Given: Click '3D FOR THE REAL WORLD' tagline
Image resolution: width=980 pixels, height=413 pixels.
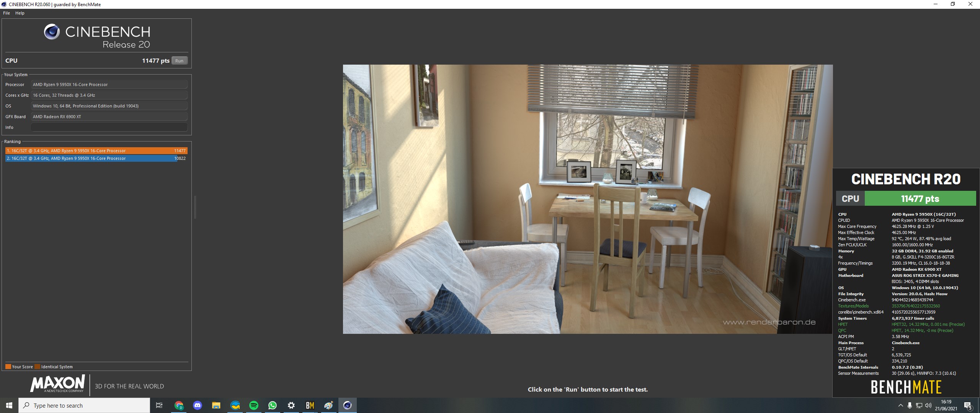Looking at the screenshot, I should point(129,386).
